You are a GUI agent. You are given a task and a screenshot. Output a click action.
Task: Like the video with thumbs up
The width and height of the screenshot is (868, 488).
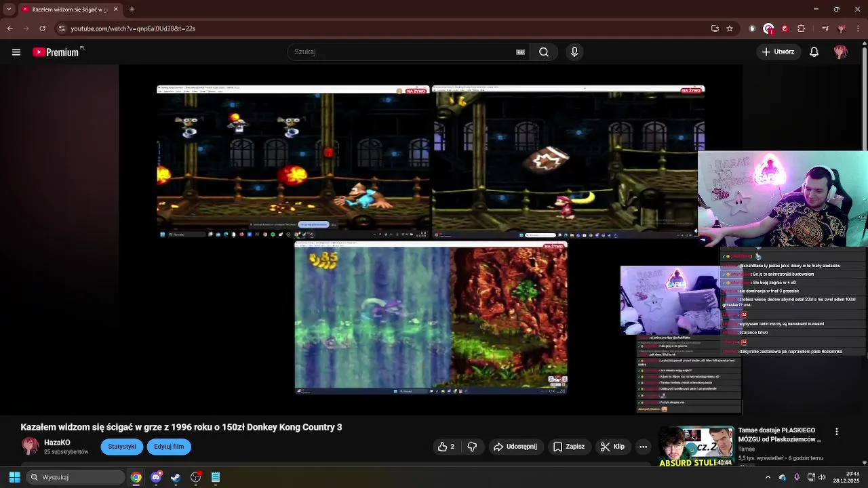click(446, 447)
